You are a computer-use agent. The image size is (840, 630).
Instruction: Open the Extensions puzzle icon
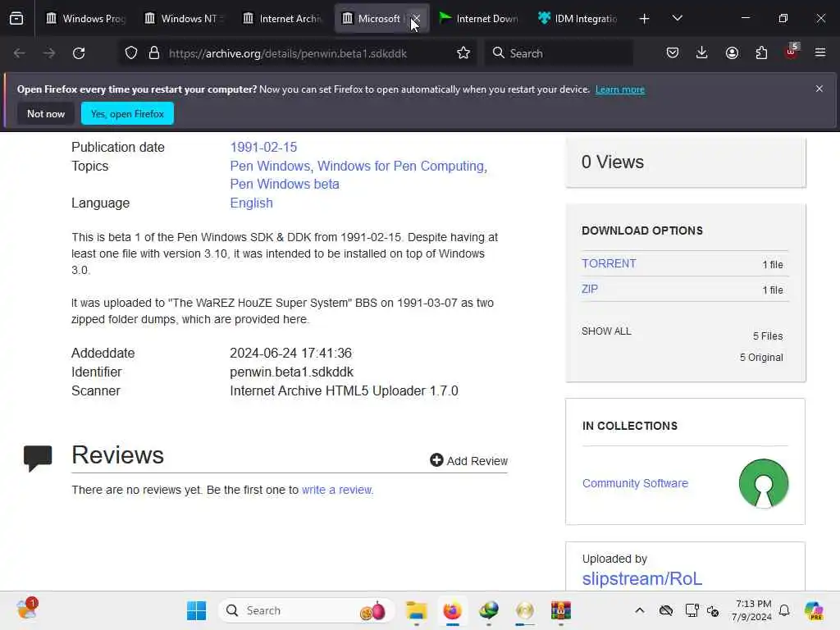[x=761, y=53]
